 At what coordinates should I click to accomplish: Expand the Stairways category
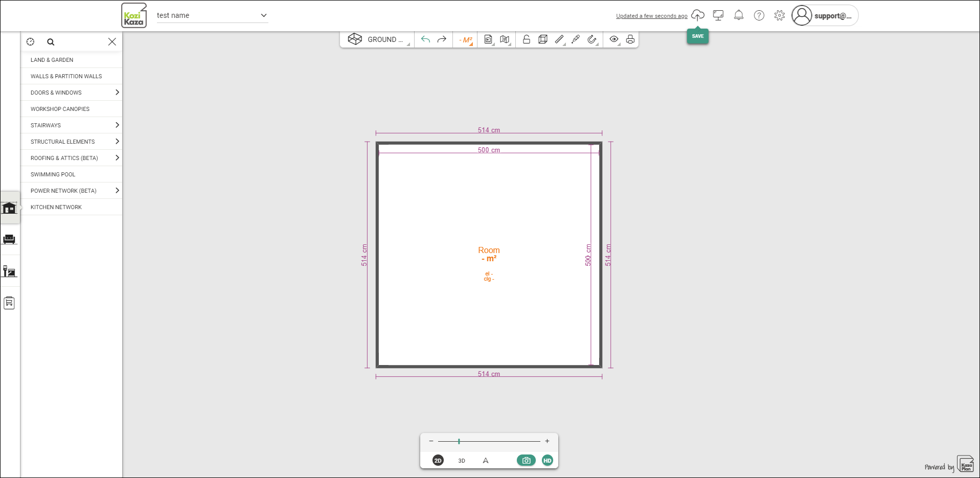(x=72, y=125)
